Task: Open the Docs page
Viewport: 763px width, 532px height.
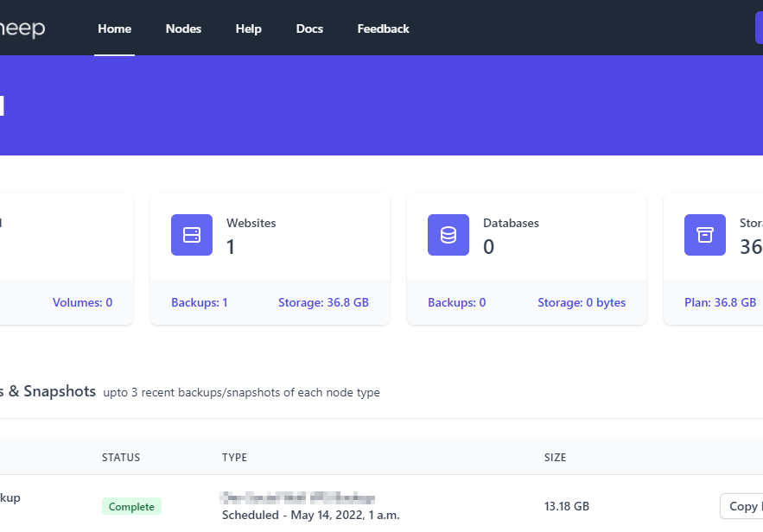Action: click(309, 28)
